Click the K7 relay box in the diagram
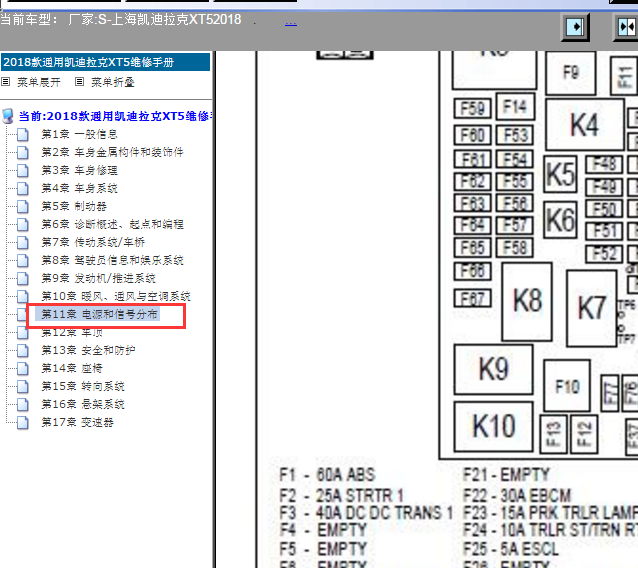Viewport: 638px width, 568px height. [592, 308]
